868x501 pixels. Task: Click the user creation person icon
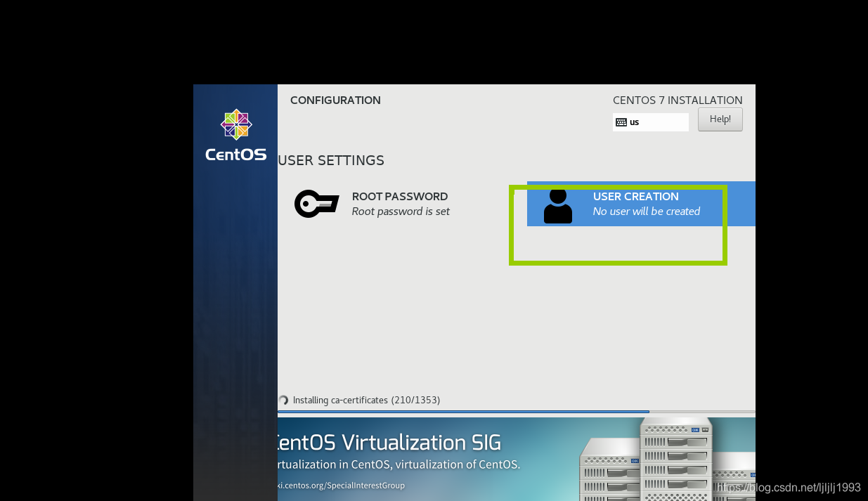(558, 205)
